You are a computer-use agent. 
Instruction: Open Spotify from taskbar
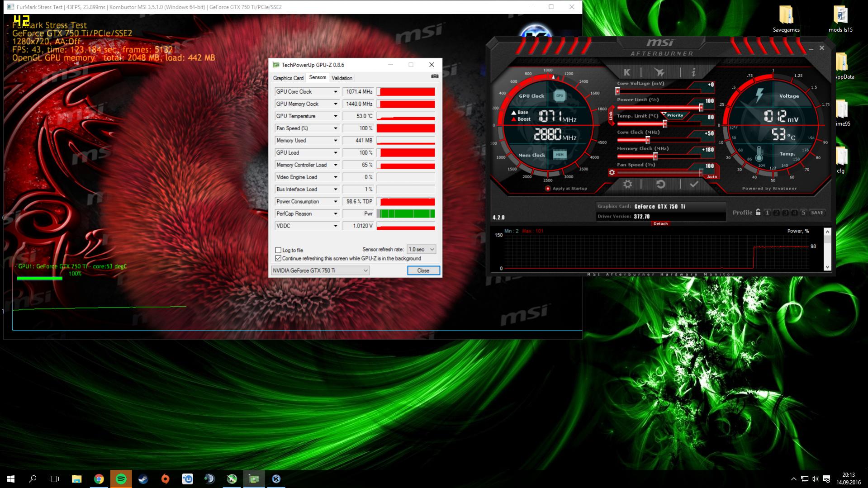[121, 479]
